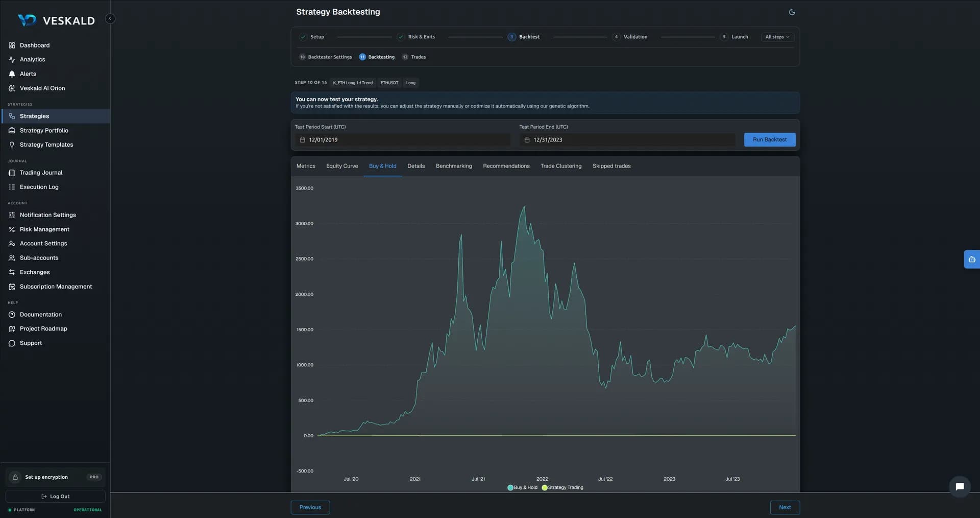Select Buy & Hold tab
This screenshot has height=518, width=980.
pyautogui.click(x=383, y=166)
